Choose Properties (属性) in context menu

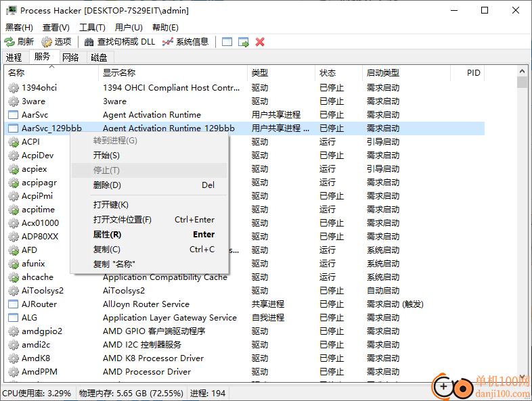(x=150, y=235)
